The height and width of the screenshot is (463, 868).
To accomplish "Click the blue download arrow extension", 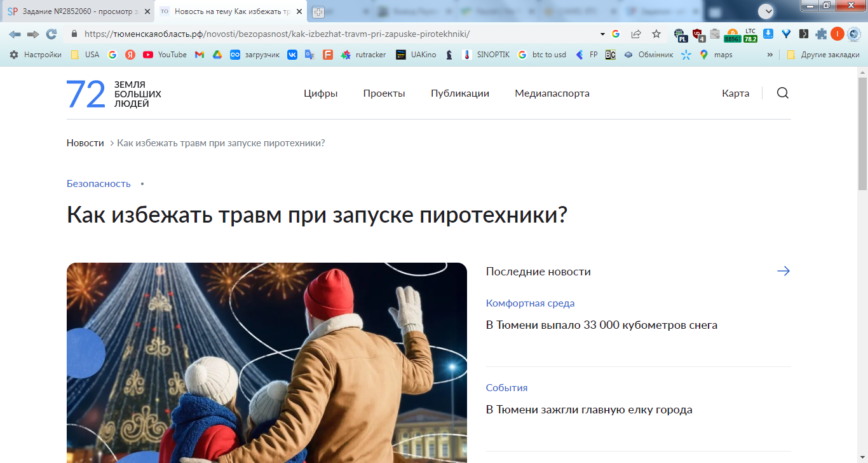I will [768, 34].
